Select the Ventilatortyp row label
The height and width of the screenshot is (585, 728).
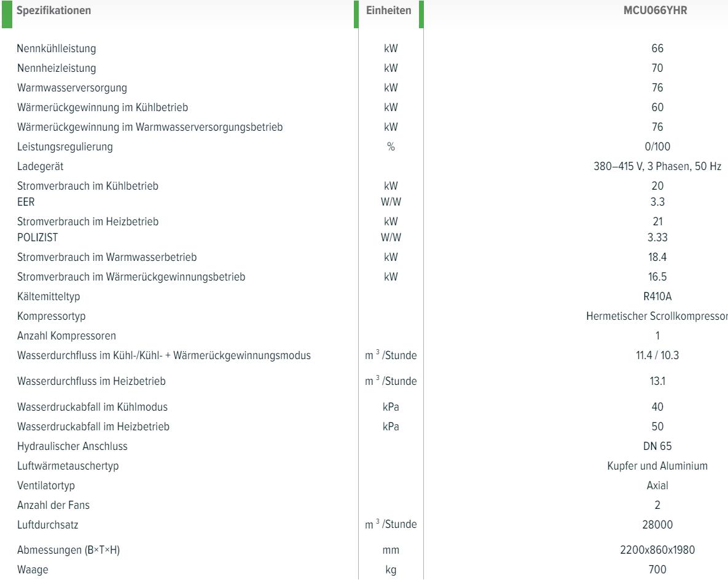click(x=46, y=486)
